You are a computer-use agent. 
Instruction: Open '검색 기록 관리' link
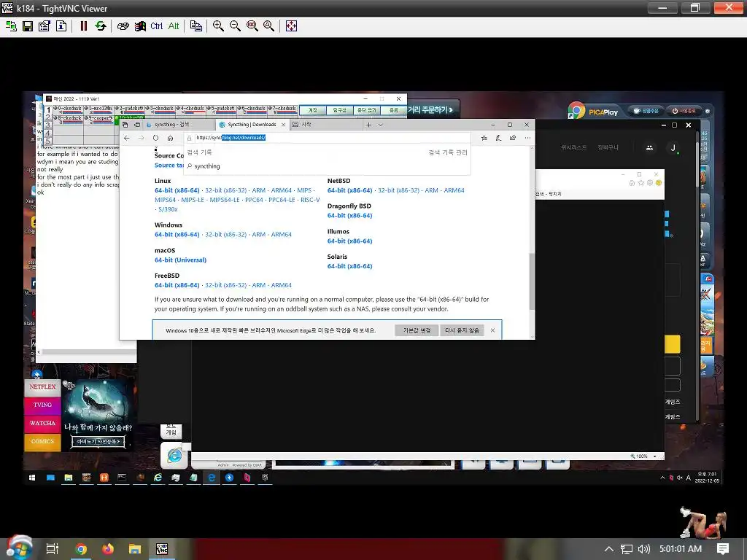coord(448,152)
